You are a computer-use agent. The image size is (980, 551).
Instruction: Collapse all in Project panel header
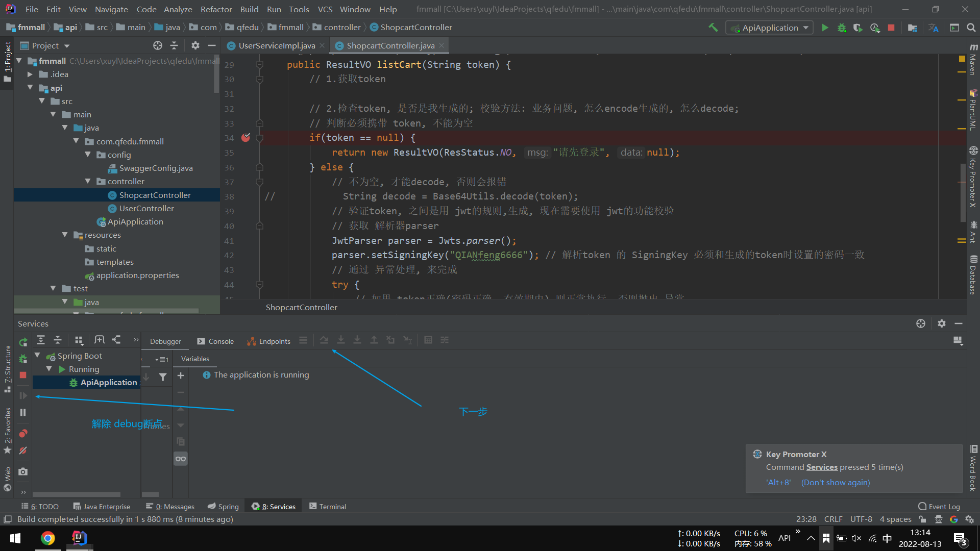pos(174,45)
